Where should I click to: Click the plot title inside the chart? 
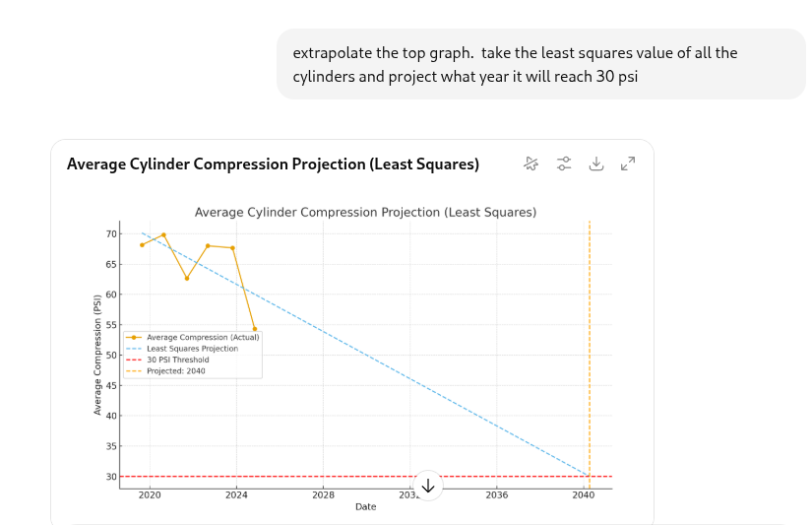click(x=365, y=212)
